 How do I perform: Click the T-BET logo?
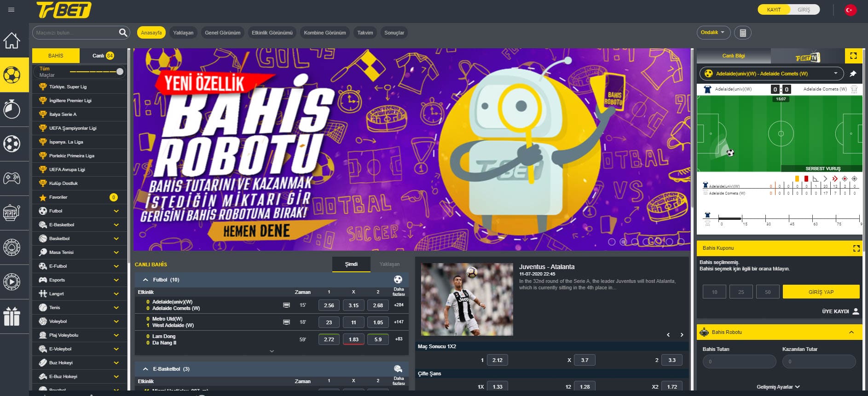point(64,10)
